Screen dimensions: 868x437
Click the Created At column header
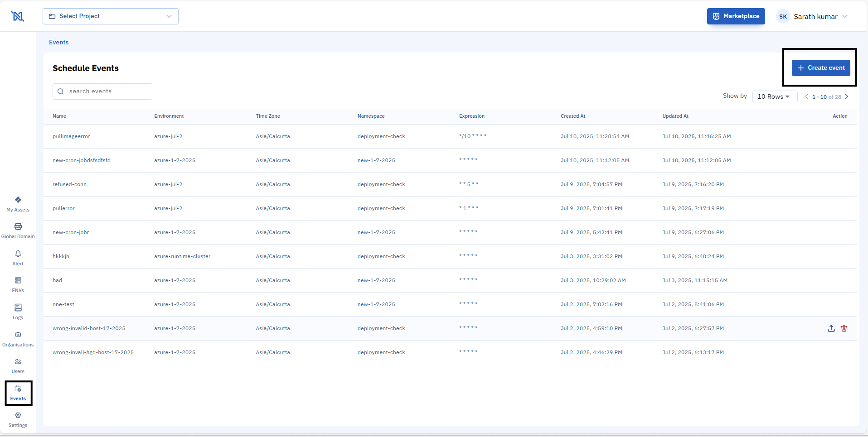click(x=573, y=116)
